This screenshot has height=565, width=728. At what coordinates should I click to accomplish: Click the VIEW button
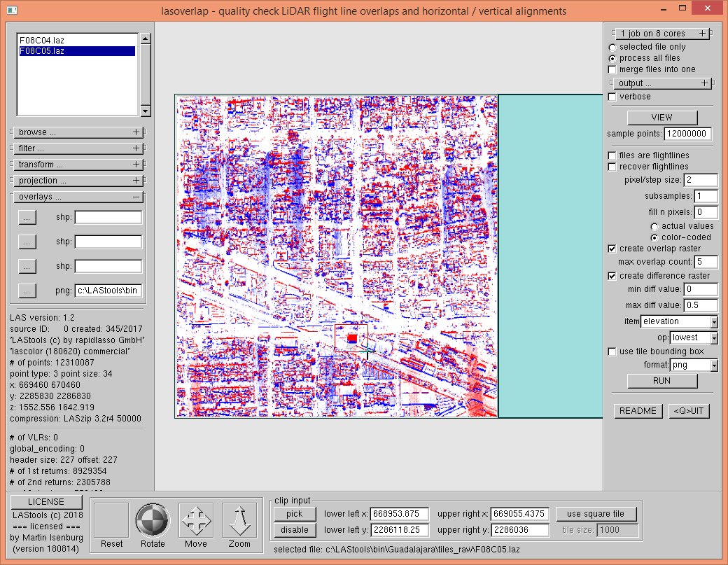(x=661, y=118)
